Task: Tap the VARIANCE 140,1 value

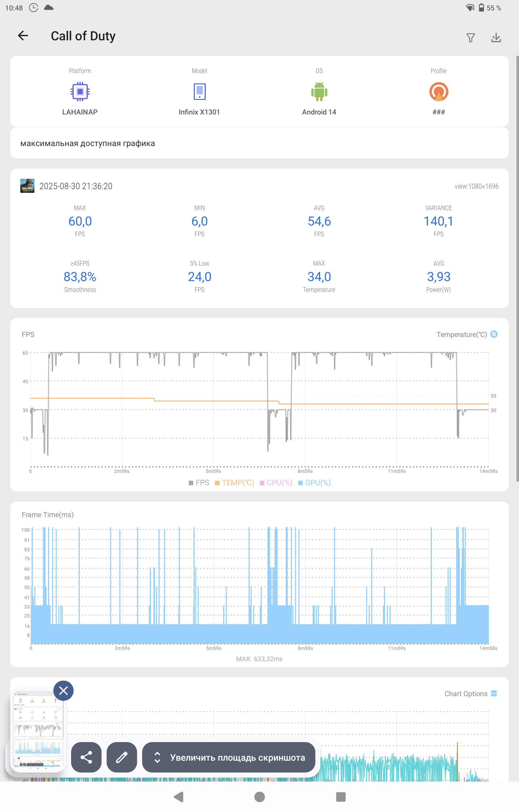Action: click(438, 221)
